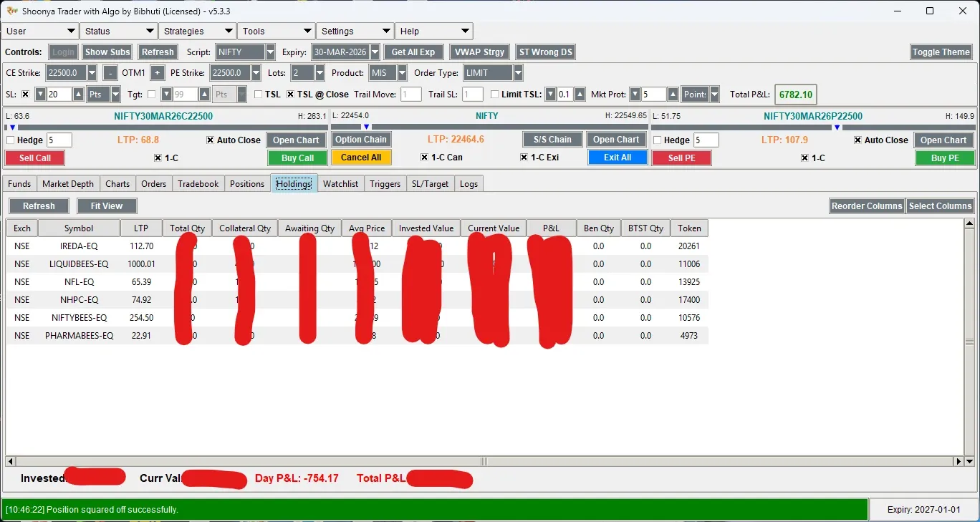
Task: Open the Mkt Prot Points dropdown
Action: point(714,95)
